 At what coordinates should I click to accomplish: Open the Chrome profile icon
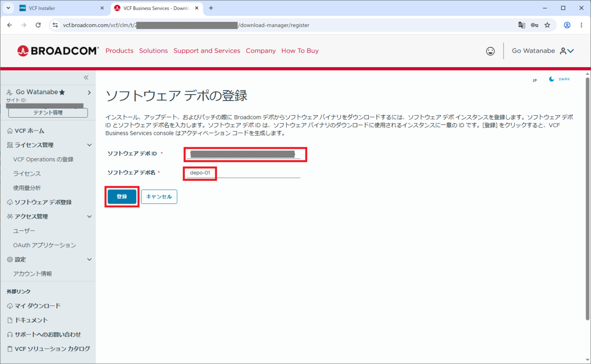[567, 25]
